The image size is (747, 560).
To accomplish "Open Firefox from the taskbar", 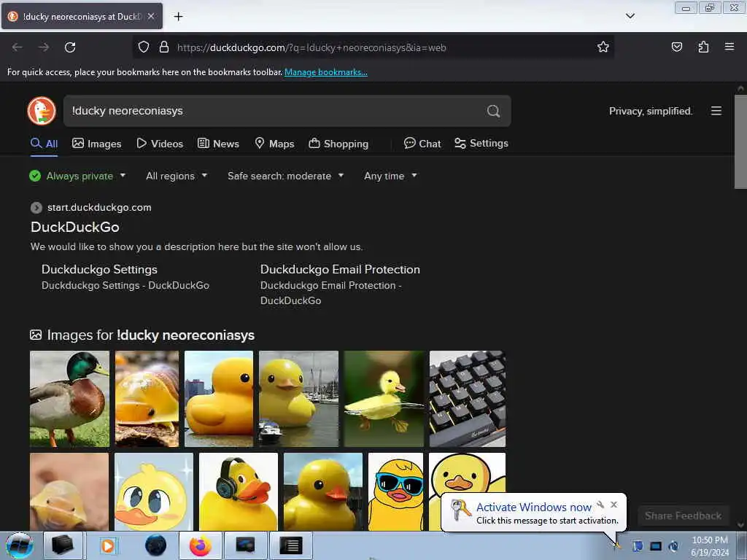I will (200, 545).
